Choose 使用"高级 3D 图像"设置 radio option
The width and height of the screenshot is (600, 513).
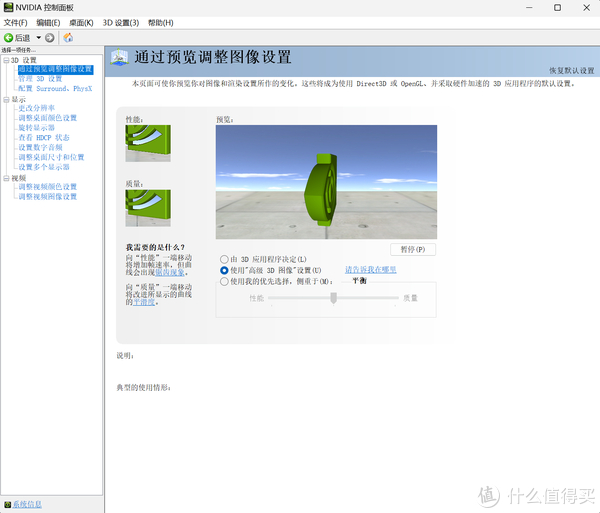[224, 270]
